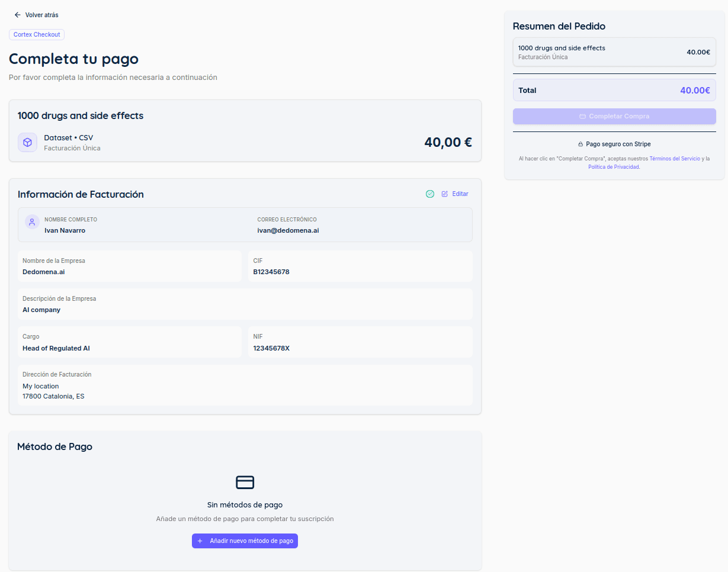Image resolution: width=728 pixels, height=572 pixels.
Task: Click the pencil edit icon
Action: coord(445,194)
